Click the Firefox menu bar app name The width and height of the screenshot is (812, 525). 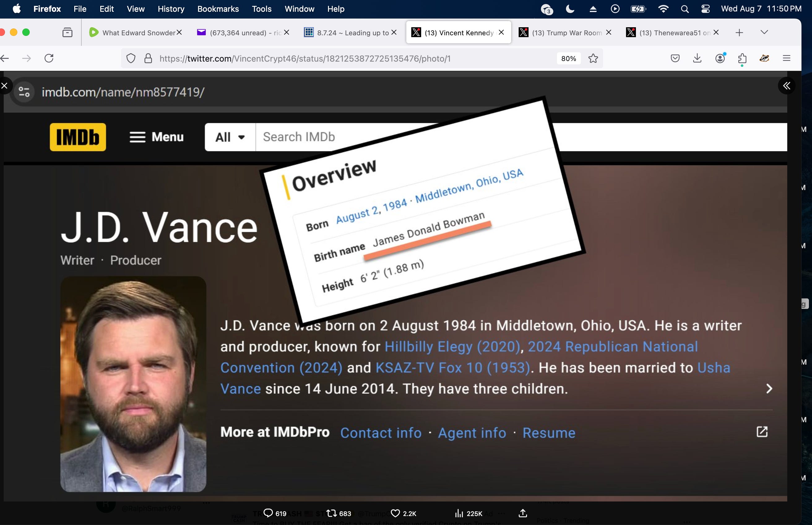coord(47,9)
